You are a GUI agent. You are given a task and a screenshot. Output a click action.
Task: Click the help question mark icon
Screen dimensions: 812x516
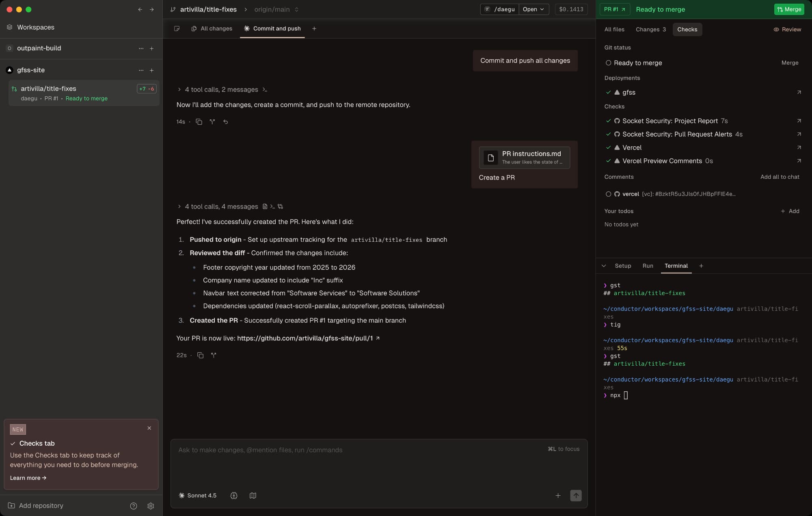click(x=134, y=506)
